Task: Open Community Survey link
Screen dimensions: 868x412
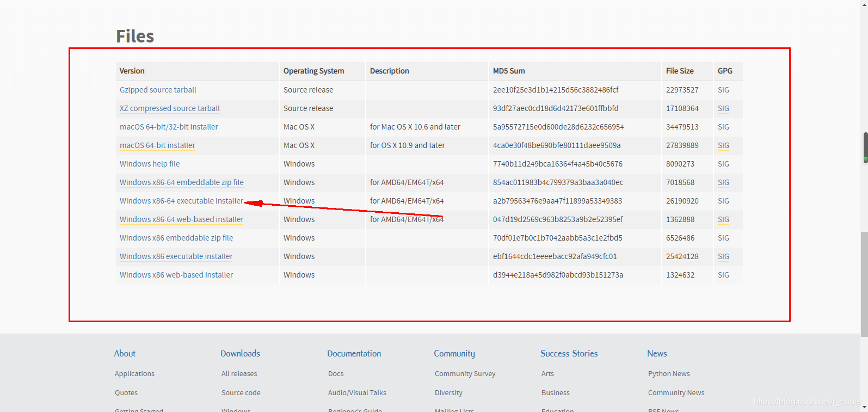Action: (x=465, y=373)
